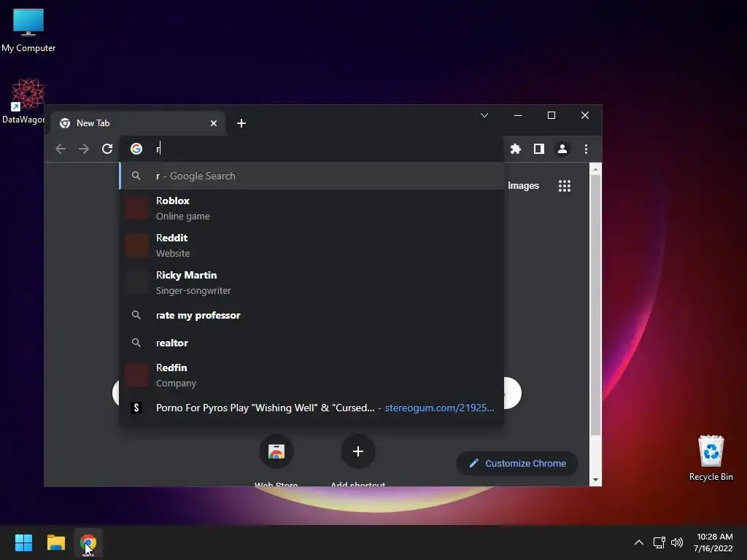Viewport: 747px width, 560px height.
Task: Click the Images link
Action: [x=523, y=186]
